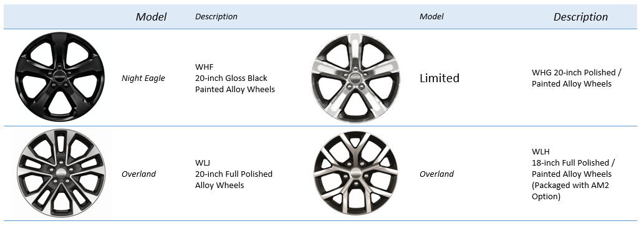Select the 20-inch Full Polished description line
The image size is (644, 226).
tap(234, 174)
